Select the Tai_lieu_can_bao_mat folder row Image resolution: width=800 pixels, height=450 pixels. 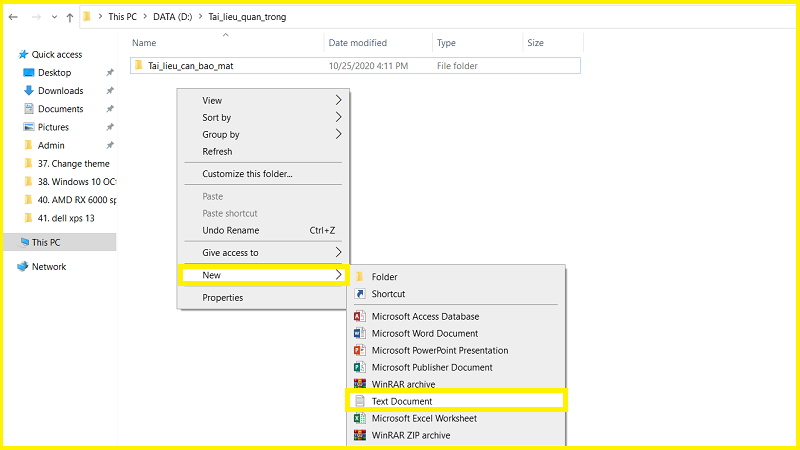[355, 66]
